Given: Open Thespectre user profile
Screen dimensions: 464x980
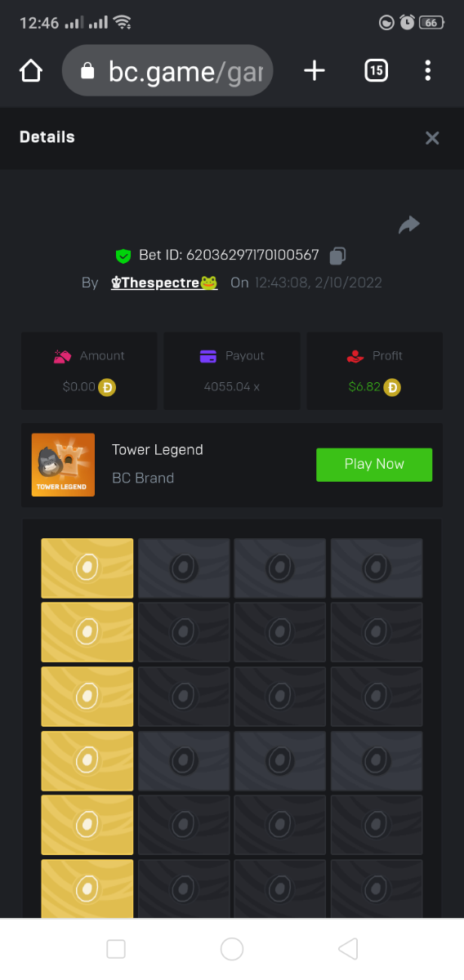Looking at the screenshot, I should coord(164,283).
